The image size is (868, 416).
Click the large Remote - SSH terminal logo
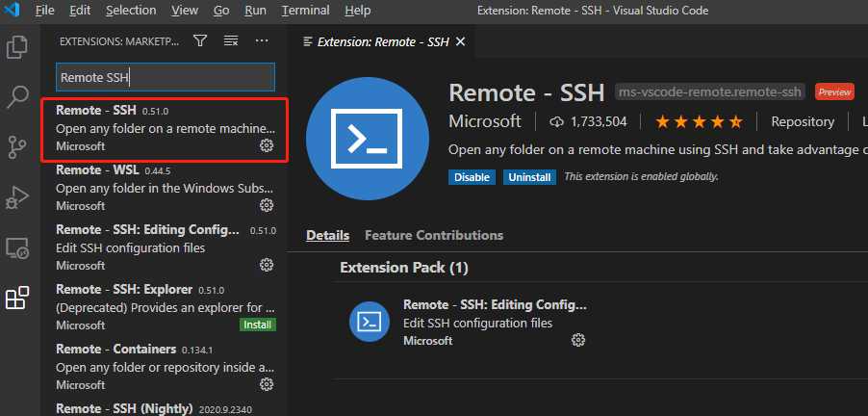[x=367, y=139]
